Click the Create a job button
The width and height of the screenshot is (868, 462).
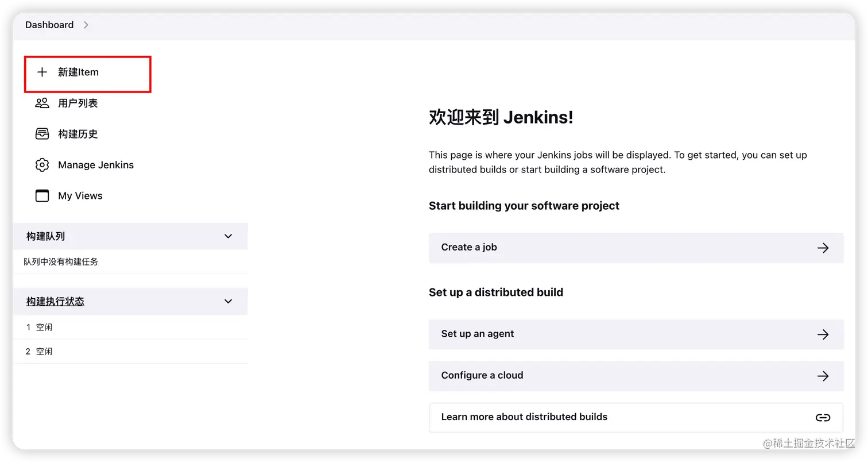636,248
